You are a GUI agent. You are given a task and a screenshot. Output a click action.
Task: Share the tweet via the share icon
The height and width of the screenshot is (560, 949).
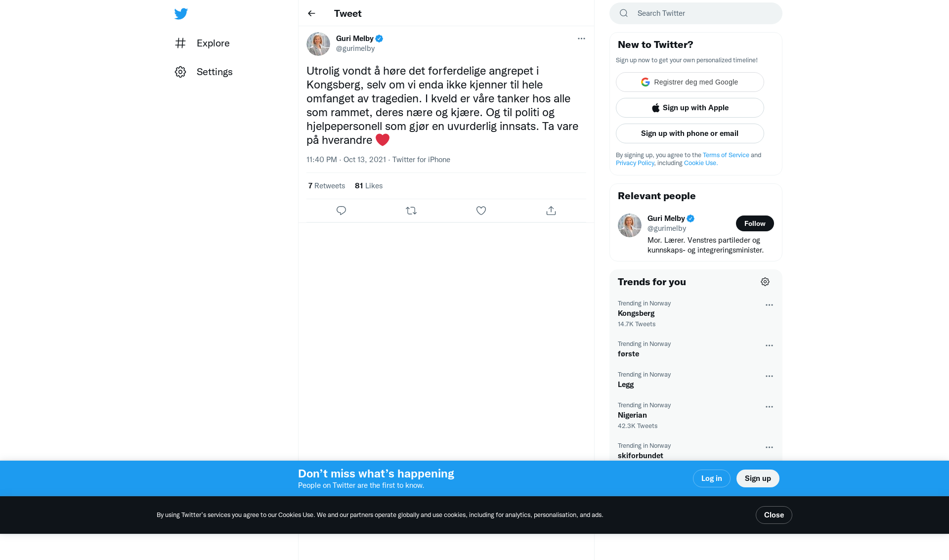[x=551, y=211]
